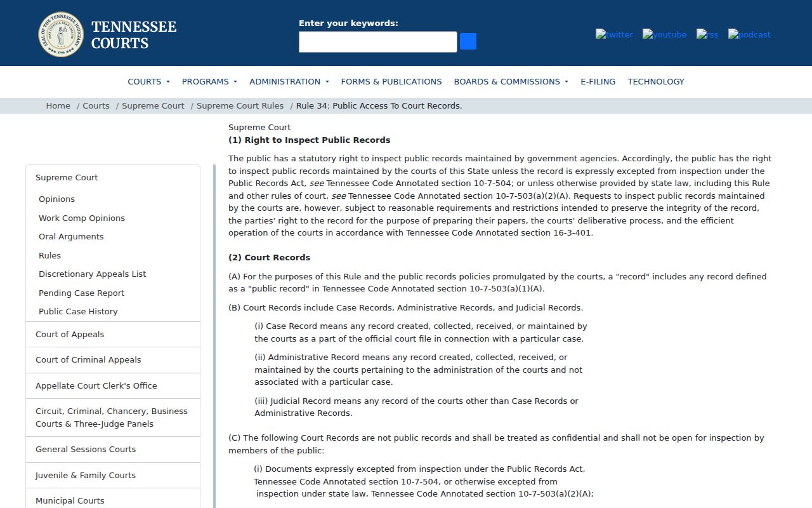Expand the Administration dropdown menu
812x508 pixels.
289,81
